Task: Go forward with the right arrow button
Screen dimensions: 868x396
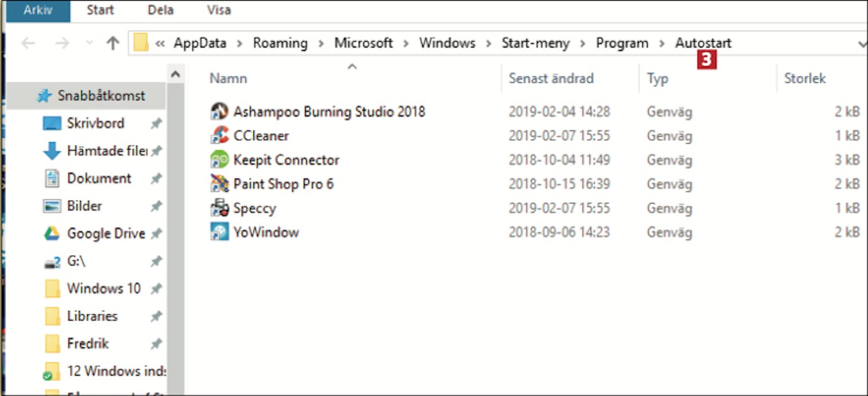Action: pos(62,43)
